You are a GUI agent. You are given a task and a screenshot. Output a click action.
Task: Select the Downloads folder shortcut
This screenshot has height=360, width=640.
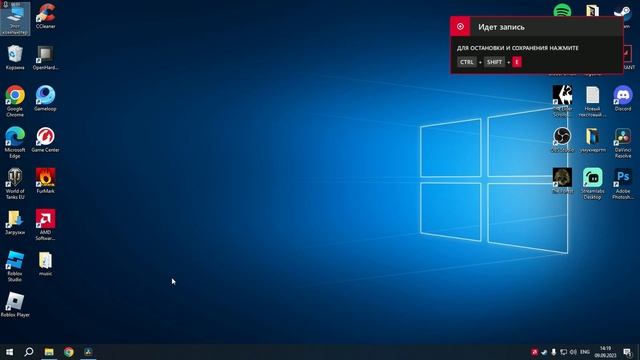15,222
